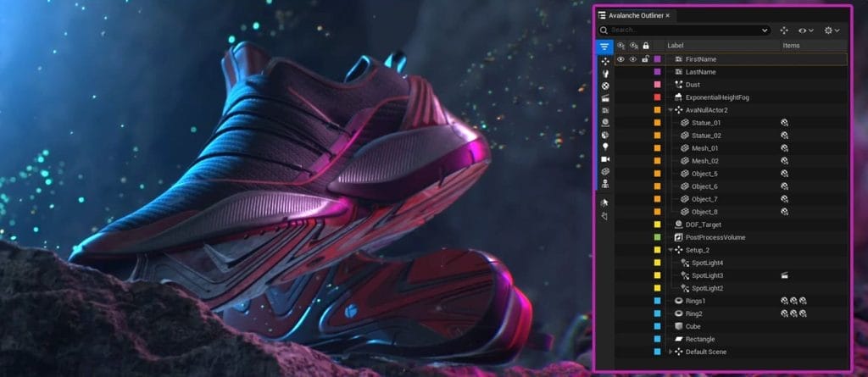Select the camera filter icon in the sidebar
Screen dimensions: 868x377
(x=605, y=158)
